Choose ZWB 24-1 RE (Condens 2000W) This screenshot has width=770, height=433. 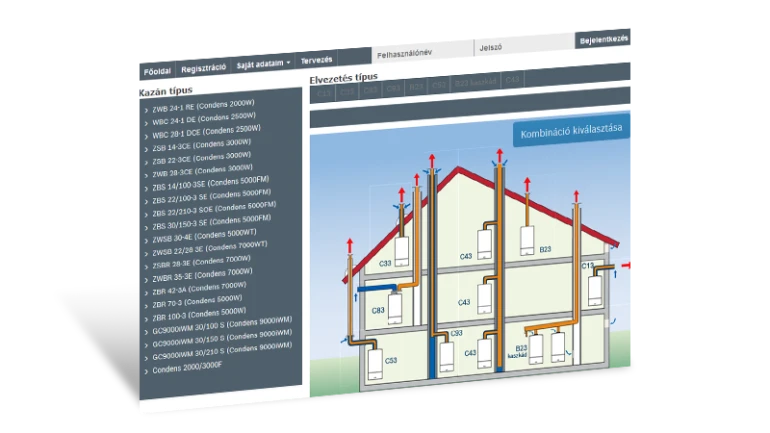tap(203, 106)
